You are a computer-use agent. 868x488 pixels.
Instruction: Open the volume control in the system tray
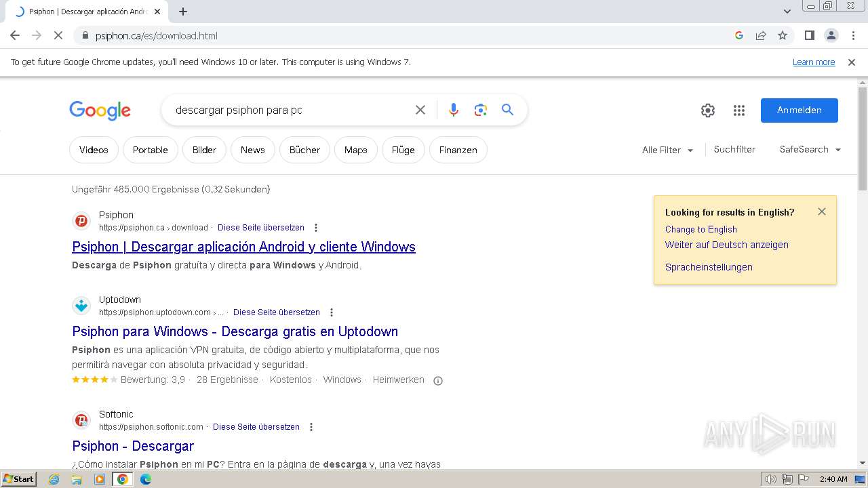[771, 479]
